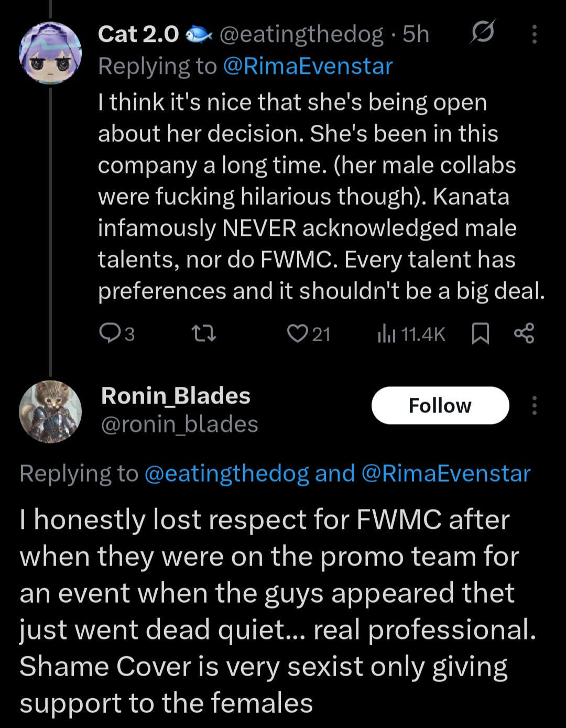This screenshot has width=566, height=728.
Task: Click the reply icon on Cat 2.0's post
Action: [x=110, y=333]
